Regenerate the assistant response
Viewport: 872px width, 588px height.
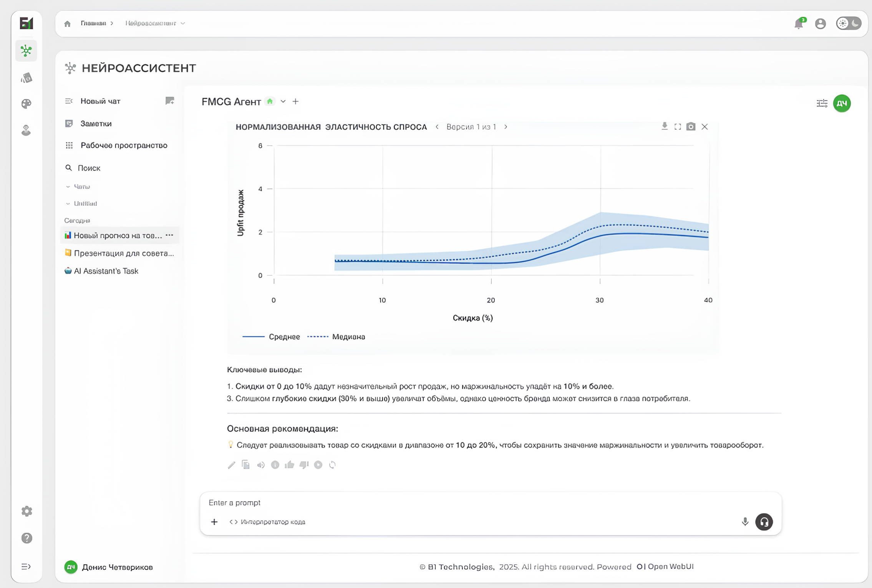333,465
